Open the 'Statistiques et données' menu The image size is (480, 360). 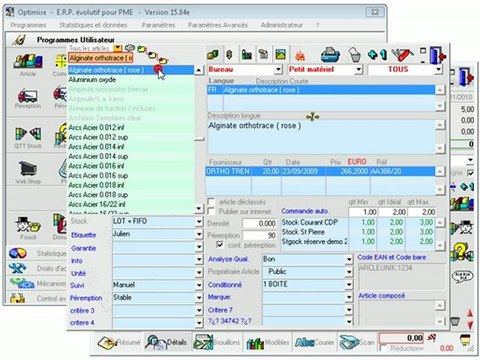pos(93,25)
